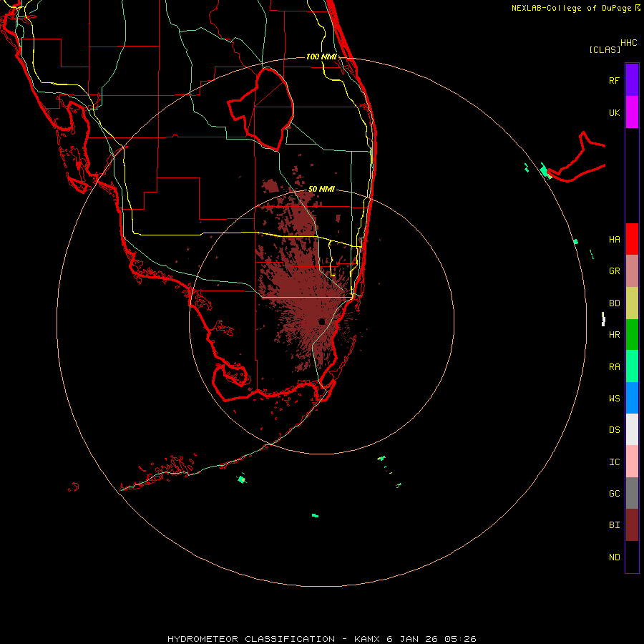644x644 pixels.
Task: Click the RA legend label
Action: pyautogui.click(x=614, y=367)
